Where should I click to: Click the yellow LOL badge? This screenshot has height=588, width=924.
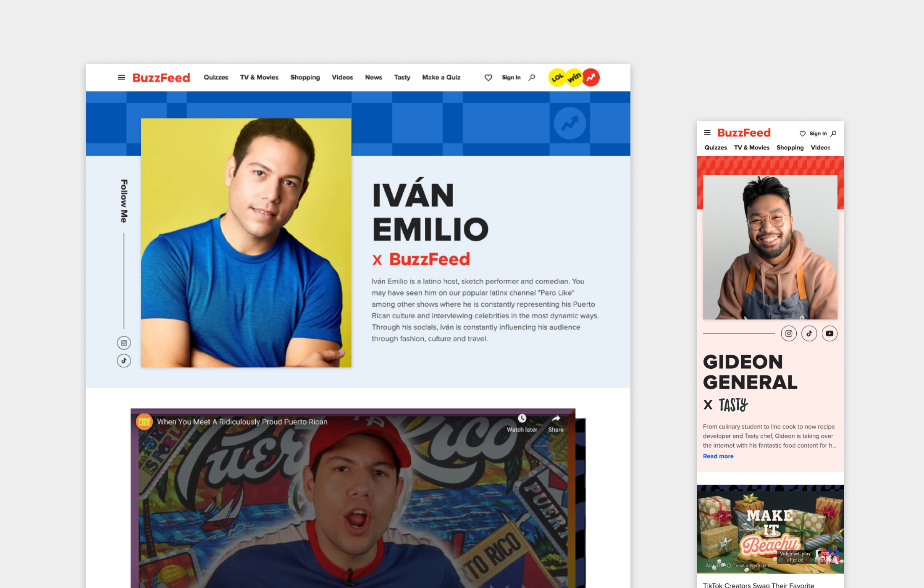click(557, 78)
